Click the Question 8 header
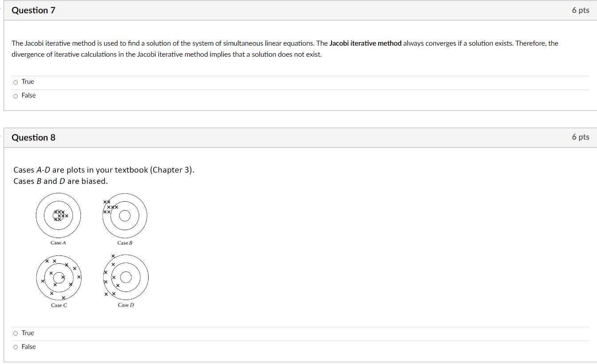This screenshot has width=597, height=364. click(x=33, y=137)
